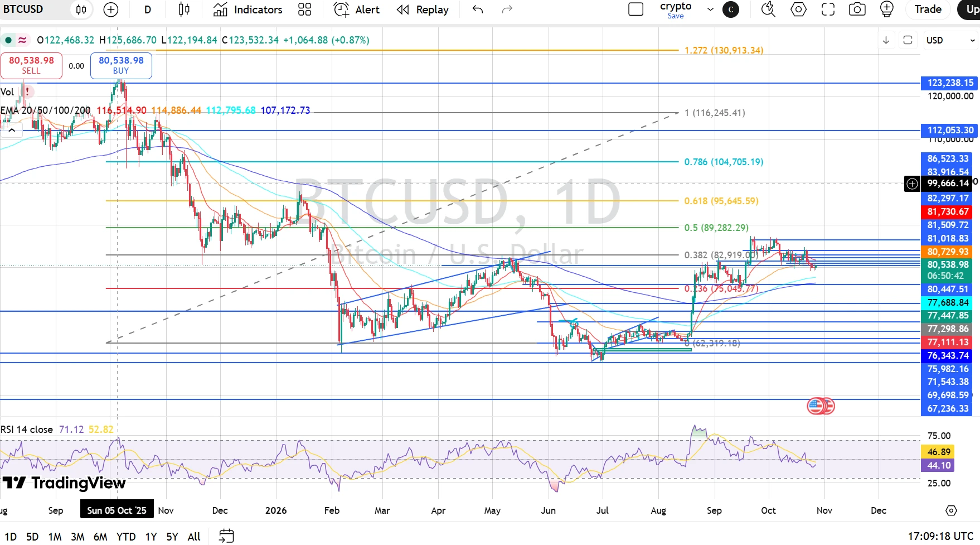The height and width of the screenshot is (545, 980).
Task: Select the 1D range tab
Action: 11,537
